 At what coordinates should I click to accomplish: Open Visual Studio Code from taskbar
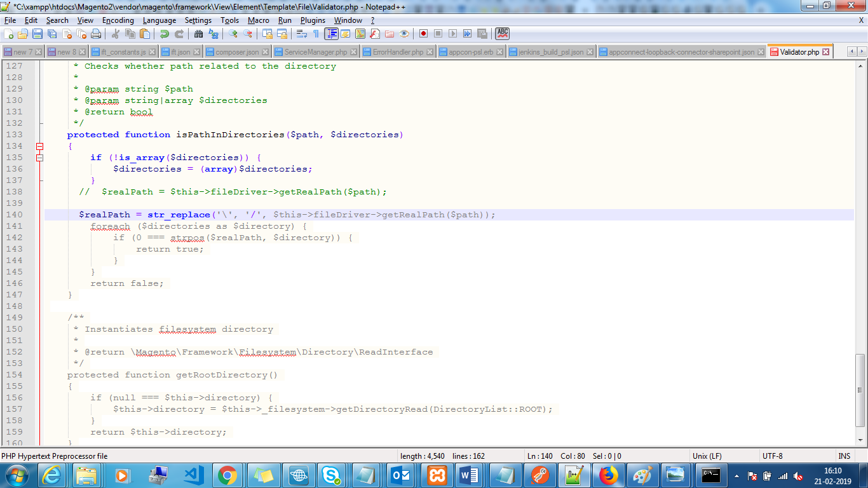point(193,475)
